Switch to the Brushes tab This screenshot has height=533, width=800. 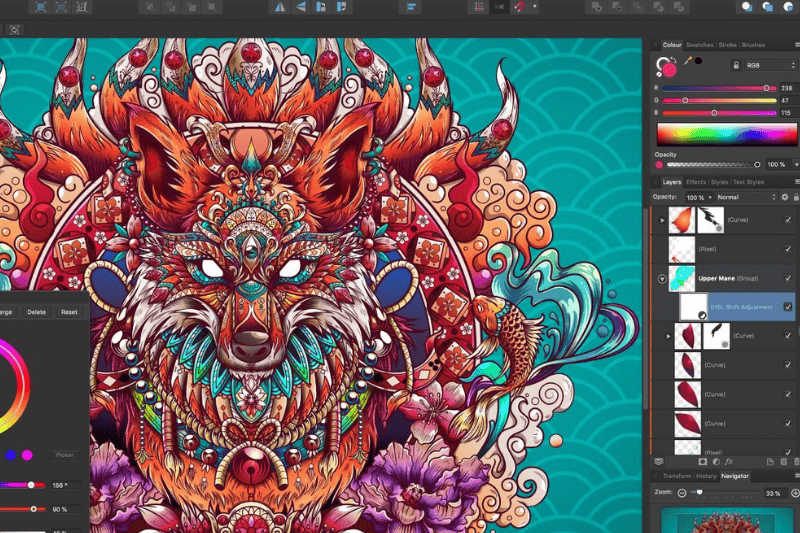(753, 45)
